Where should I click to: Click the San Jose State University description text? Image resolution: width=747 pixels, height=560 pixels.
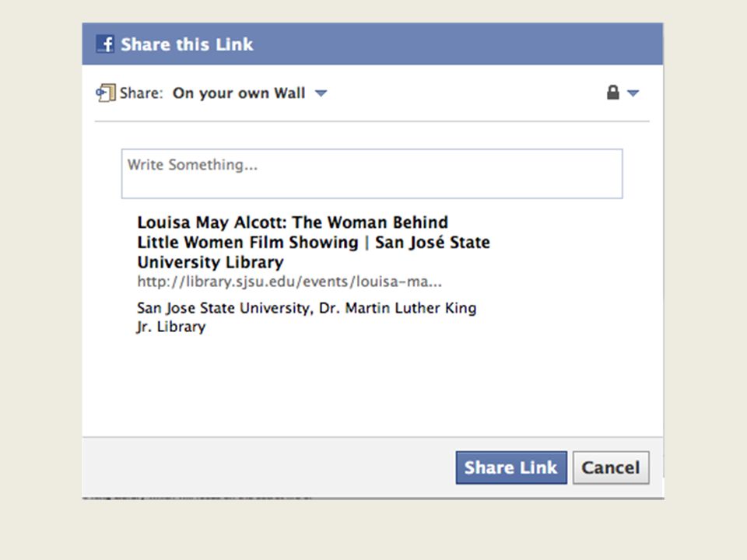tap(307, 317)
